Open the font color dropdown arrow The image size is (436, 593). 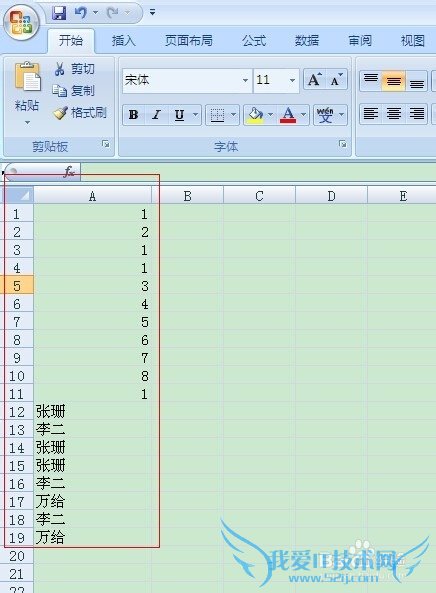click(303, 115)
